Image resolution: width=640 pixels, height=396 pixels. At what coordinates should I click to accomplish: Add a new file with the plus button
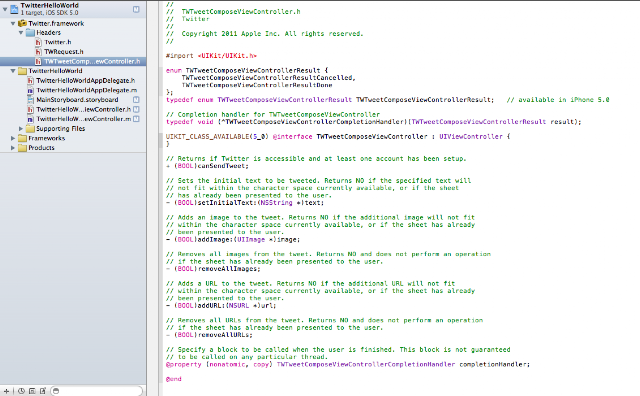(x=6, y=391)
